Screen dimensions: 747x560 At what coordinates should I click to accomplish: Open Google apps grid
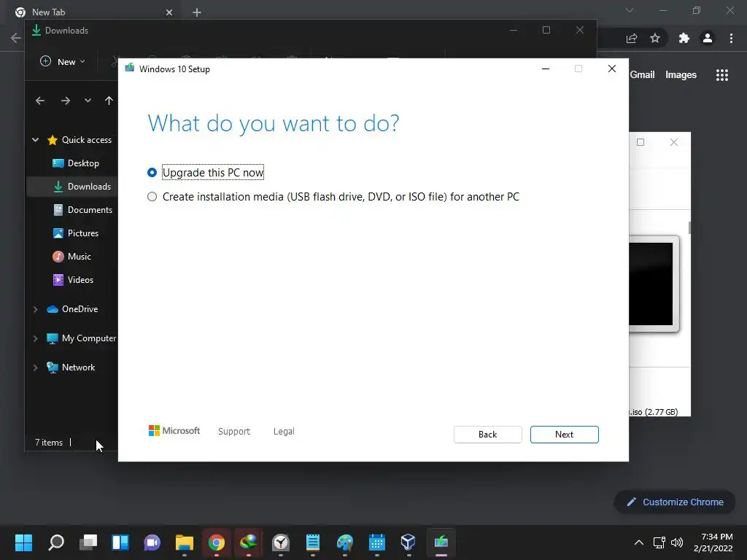pyautogui.click(x=722, y=75)
